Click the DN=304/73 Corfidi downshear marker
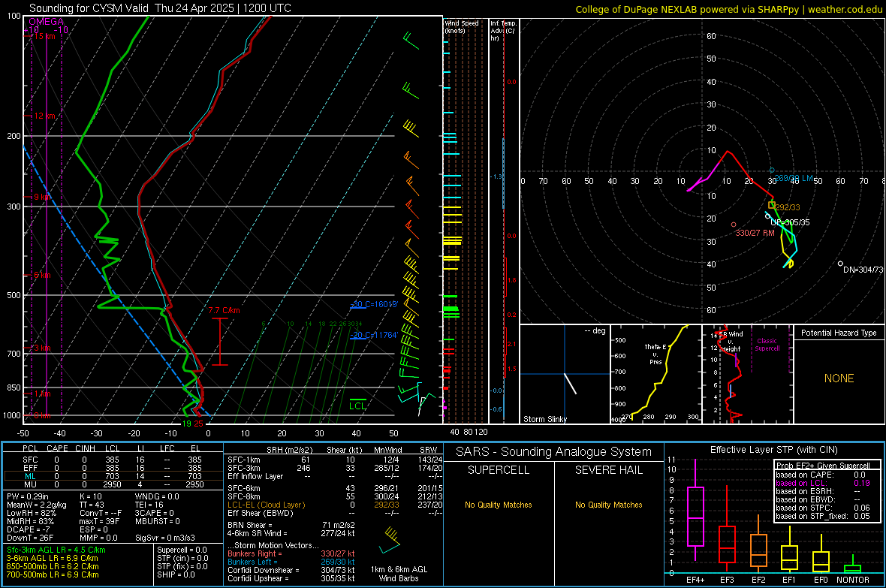 [x=840, y=264]
